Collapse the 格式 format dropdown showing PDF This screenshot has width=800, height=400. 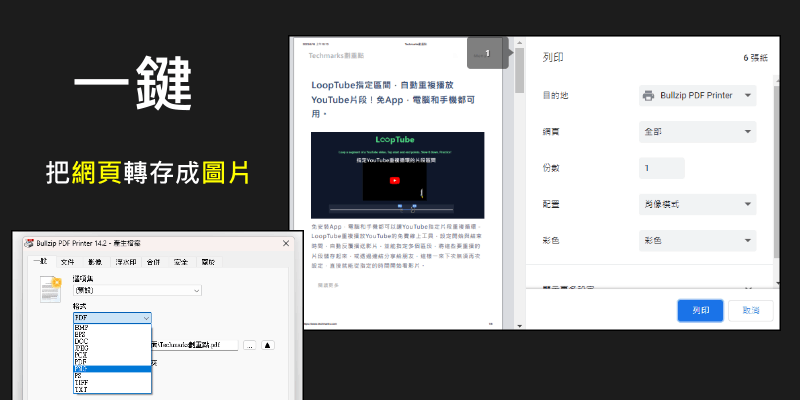pyautogui.click(x=112, y=317)
